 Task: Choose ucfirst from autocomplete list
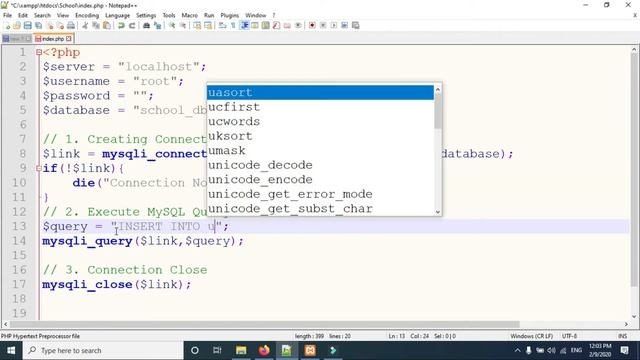(x=320, y=107)
